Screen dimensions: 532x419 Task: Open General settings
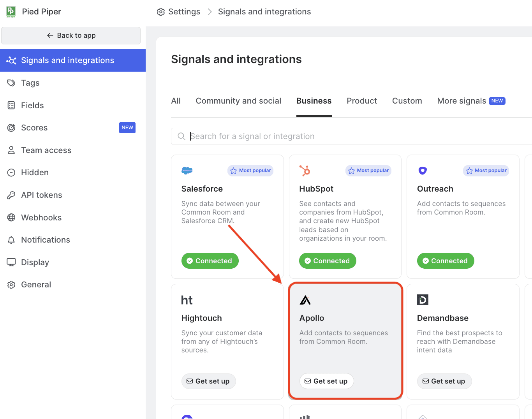click(73, 285)
